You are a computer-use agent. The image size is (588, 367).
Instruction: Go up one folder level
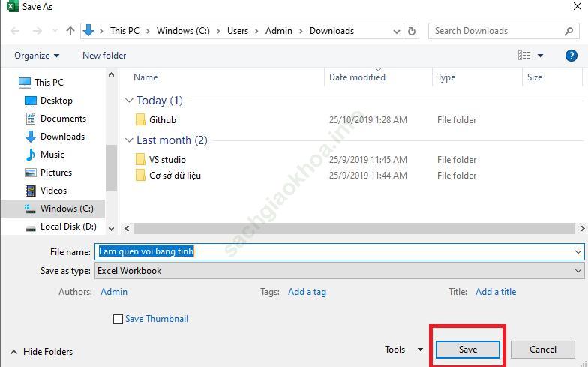[x=70, y=31]
